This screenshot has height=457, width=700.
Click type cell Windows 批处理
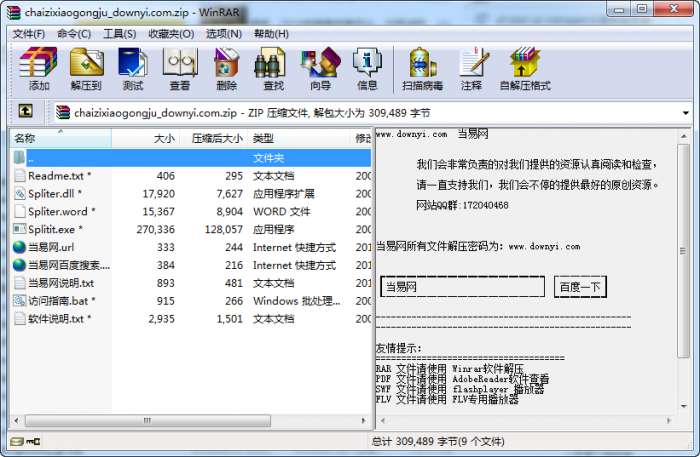pos(296,301)
